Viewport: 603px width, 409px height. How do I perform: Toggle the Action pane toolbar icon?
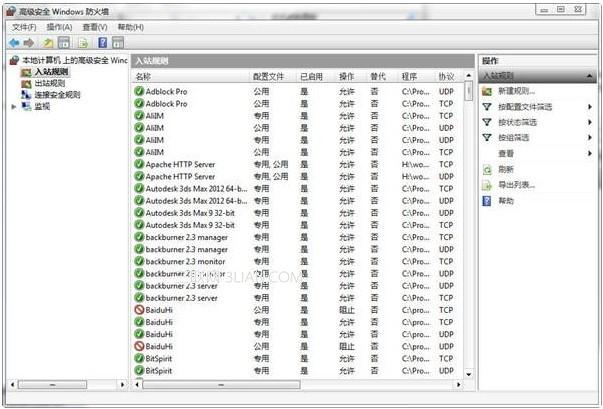tap(118, 42)
